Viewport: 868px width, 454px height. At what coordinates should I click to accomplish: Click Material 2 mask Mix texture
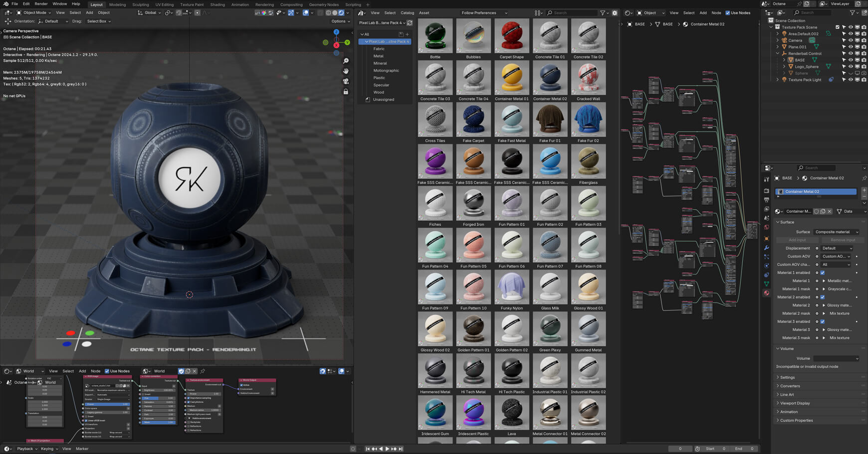839,313
